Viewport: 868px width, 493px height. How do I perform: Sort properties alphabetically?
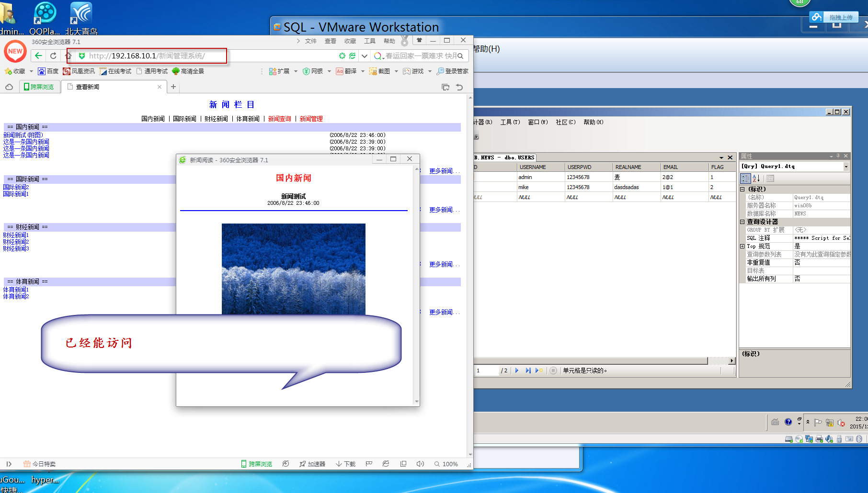click(x=756, y=179)
